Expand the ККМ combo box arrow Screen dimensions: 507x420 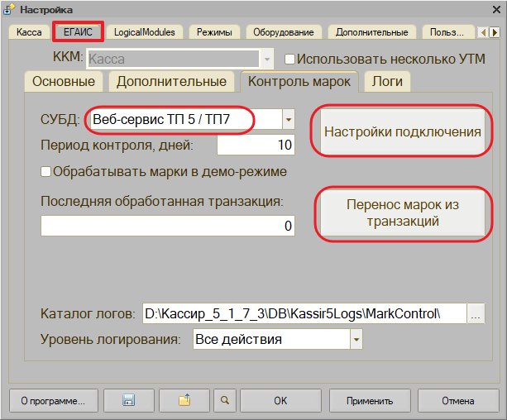267,60
